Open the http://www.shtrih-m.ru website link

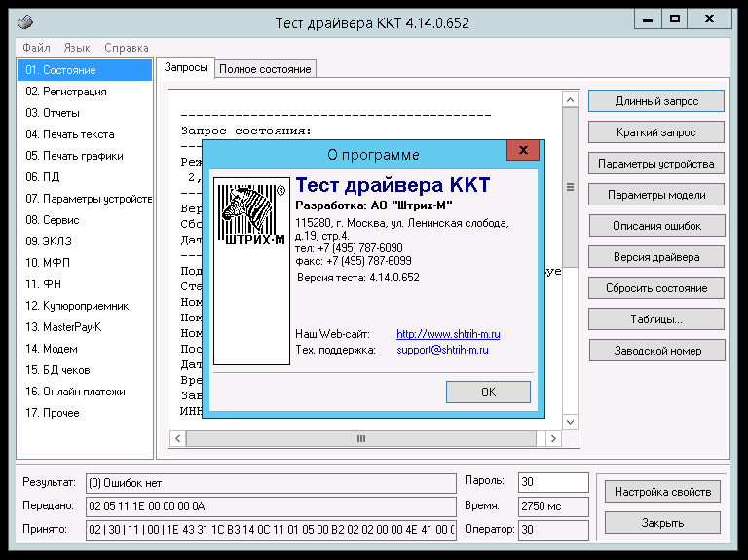(448, 334)
